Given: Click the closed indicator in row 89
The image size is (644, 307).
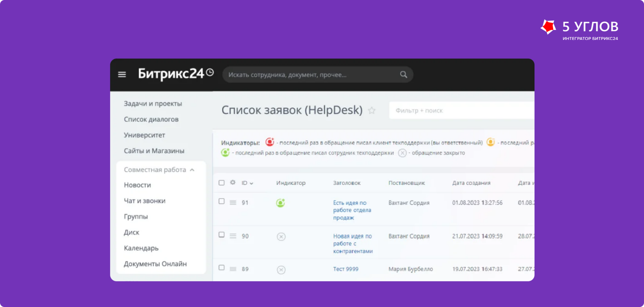Looking at the screenshot, I should [281, 270].
